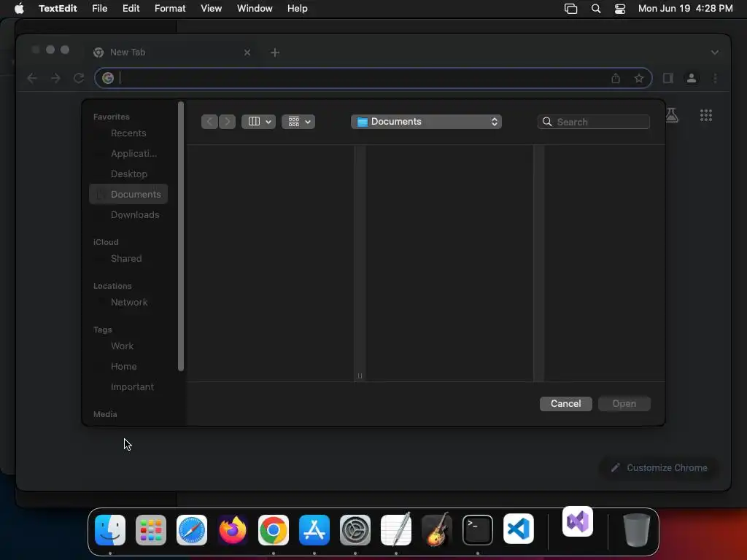
Task: Open the View menu
Action: [211, 9]
